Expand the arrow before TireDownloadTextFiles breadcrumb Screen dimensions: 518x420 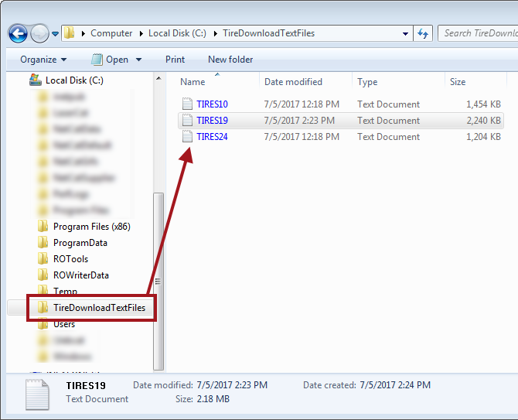(x=216, y=34)
